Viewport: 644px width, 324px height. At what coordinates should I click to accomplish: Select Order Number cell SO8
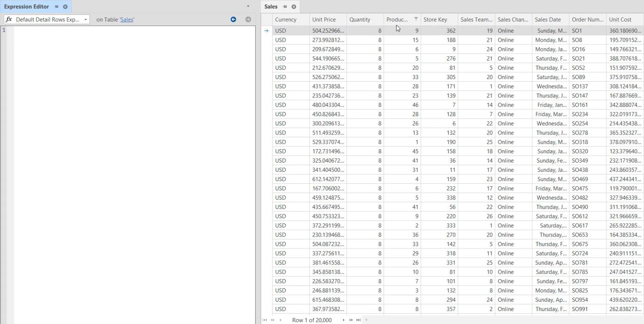coord(588,40)
